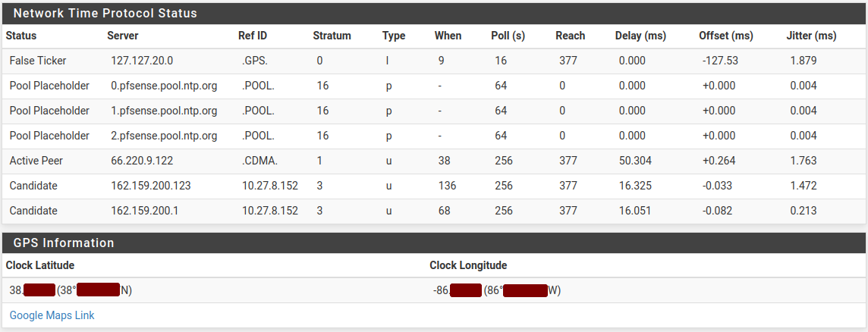
Task: Click the Status column header
Action: (x=21, y=36)
